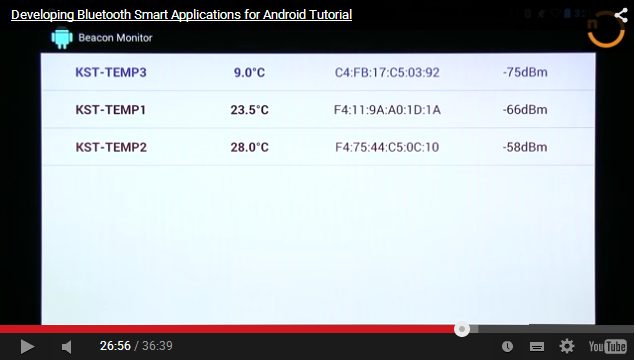
Task: Select the KST-TEMP1 beacon row
Action: (318, 109)
